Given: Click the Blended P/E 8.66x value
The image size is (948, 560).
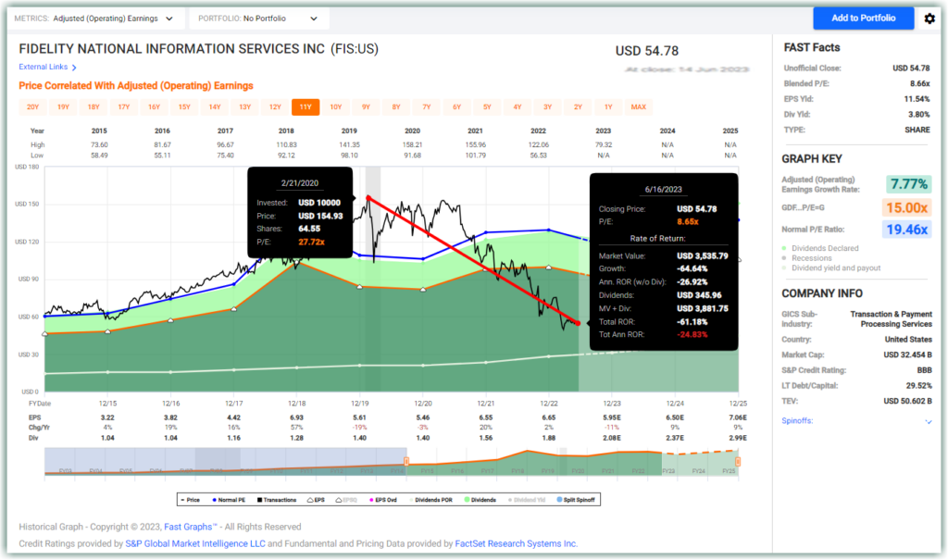Looking at the screenshot, I should coord(919,84).
